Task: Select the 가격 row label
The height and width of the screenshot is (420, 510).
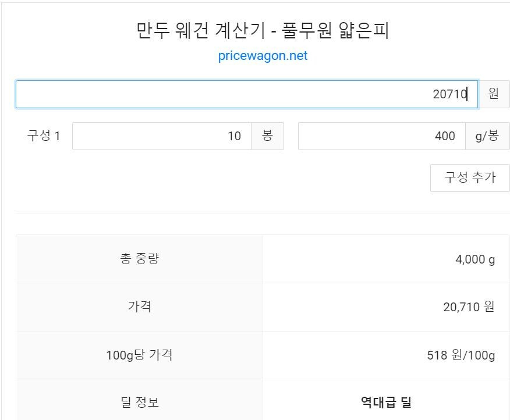Action: click(140, 306)
